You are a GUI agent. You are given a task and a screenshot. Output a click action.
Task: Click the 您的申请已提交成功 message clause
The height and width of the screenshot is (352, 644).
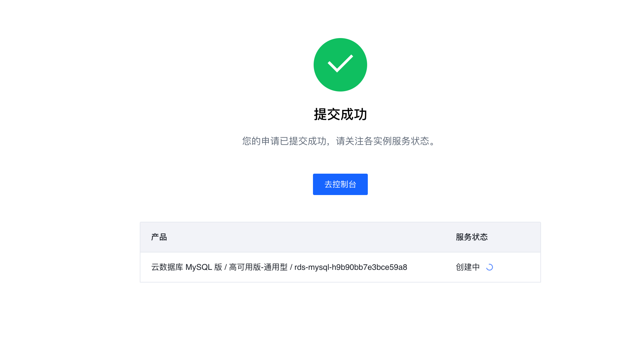coord(284,141)
